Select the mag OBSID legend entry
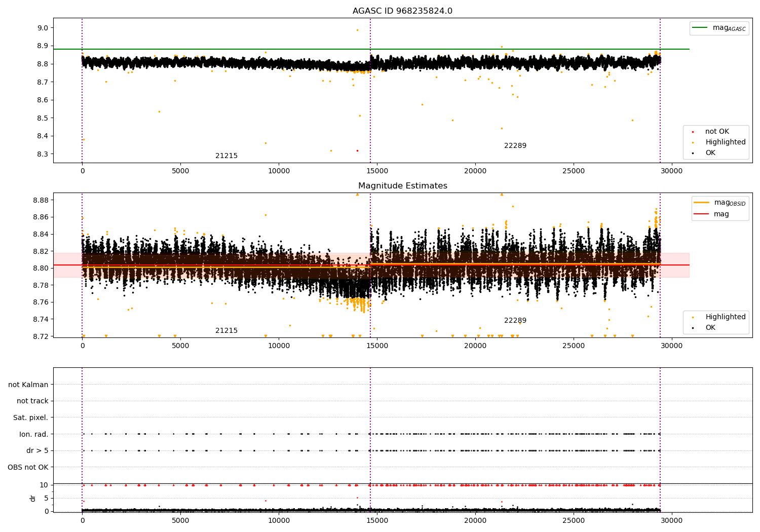The height and width of the screenshot is (532, 760). point(720,203)
